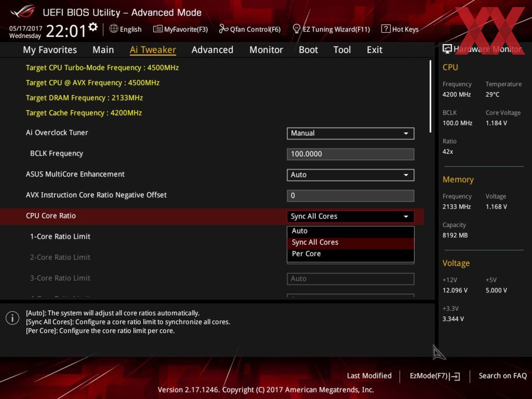
Task: Open Ai Overclock Tuner dropdown
Action: coord(350,133)
